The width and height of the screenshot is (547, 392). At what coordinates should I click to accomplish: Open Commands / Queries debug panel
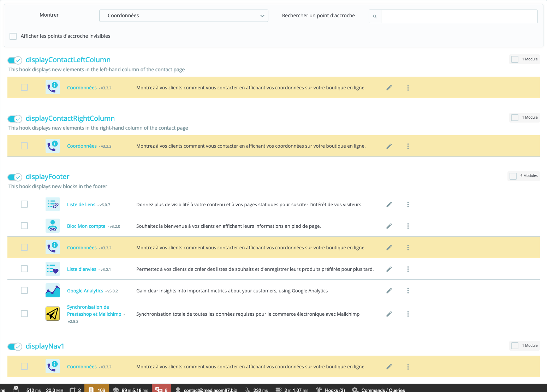point(379,388)
